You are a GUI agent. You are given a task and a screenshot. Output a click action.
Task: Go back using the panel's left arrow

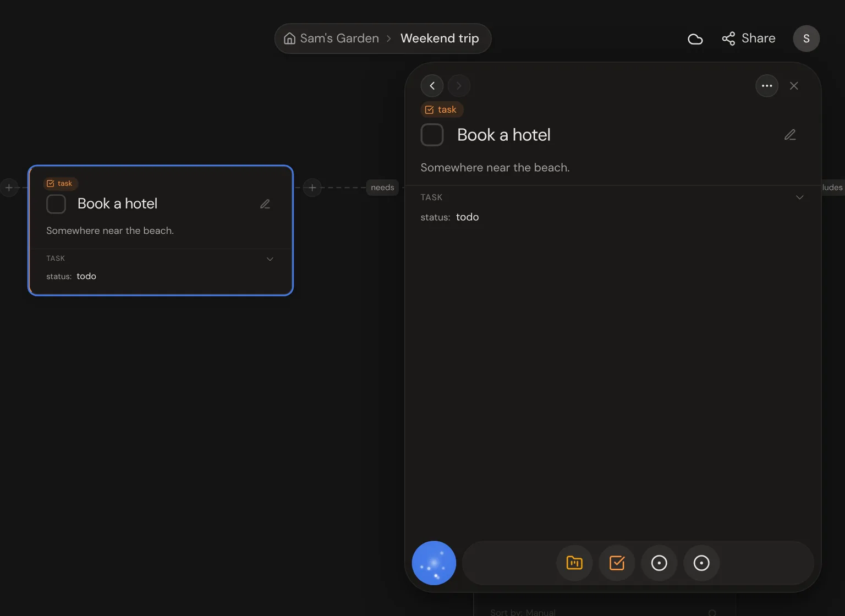click(432, 86)
